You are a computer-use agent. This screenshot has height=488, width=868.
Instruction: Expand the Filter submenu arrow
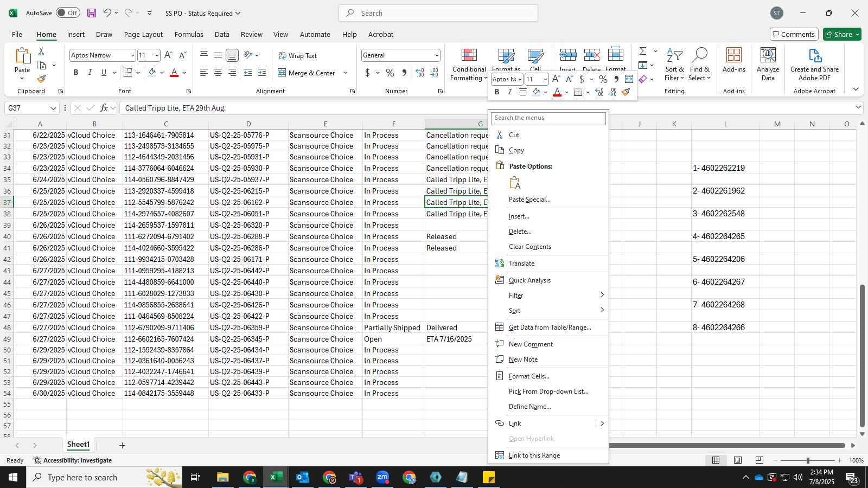coord(602,295)
